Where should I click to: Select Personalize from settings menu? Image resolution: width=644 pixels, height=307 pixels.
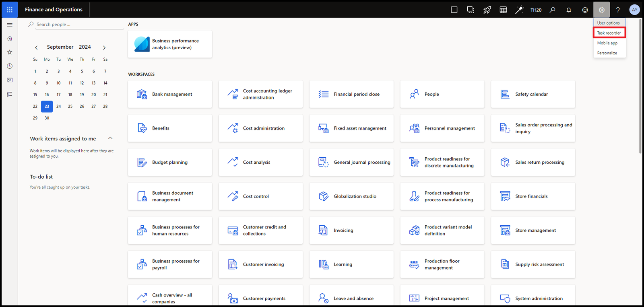coord(609,53)
